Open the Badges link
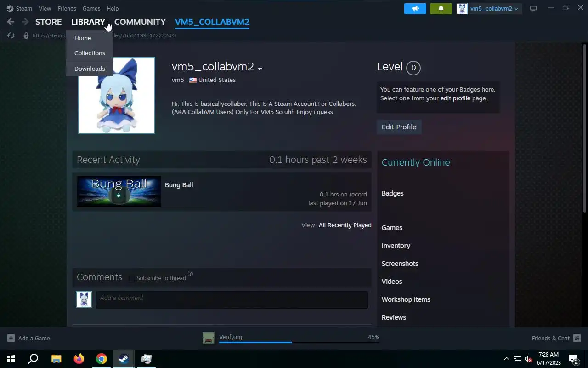 393,193
